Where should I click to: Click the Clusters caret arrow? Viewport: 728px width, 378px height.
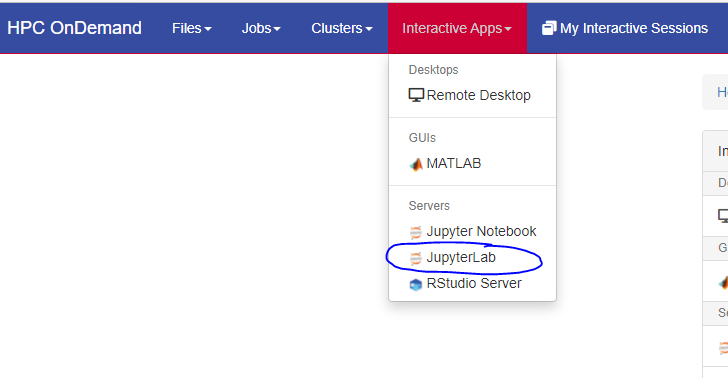tap(369, 29)
